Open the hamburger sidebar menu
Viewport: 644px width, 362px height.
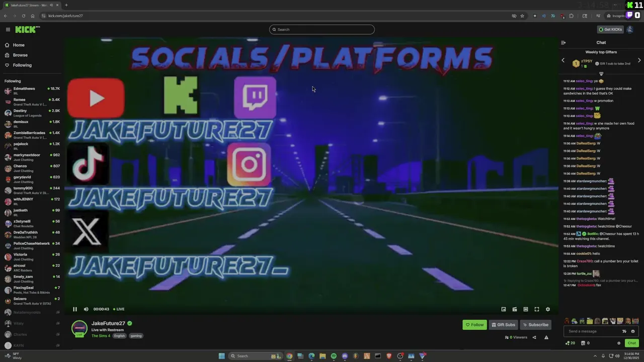[8, 30]
